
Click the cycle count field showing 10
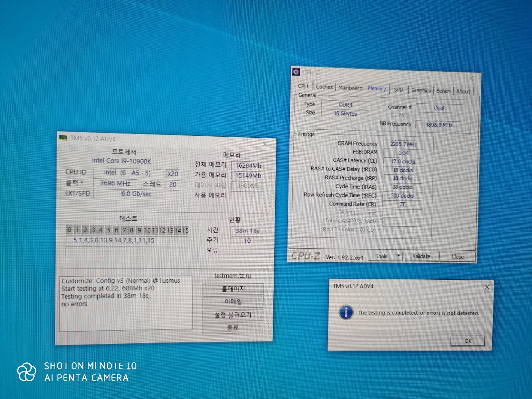pos(247,240)
